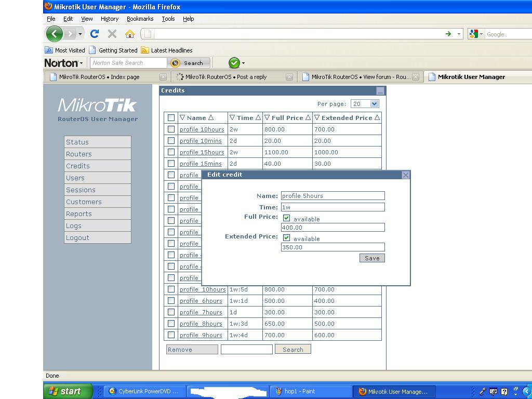Sort Time column descending triangle
Screen dimensions: 532x399
tap(232, 118)
